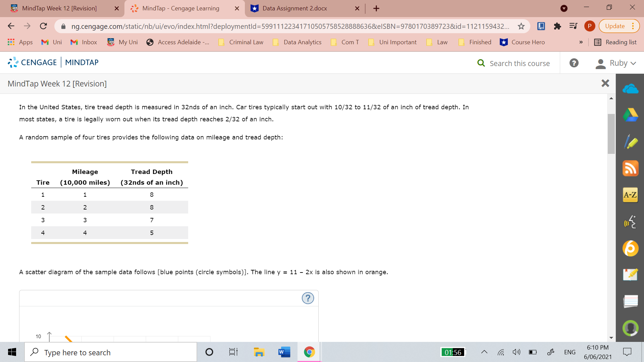Open the A-Z dictionary tool in the sidebar
Viewport: 644px width, 362px height.
click(x=630, y=195)
